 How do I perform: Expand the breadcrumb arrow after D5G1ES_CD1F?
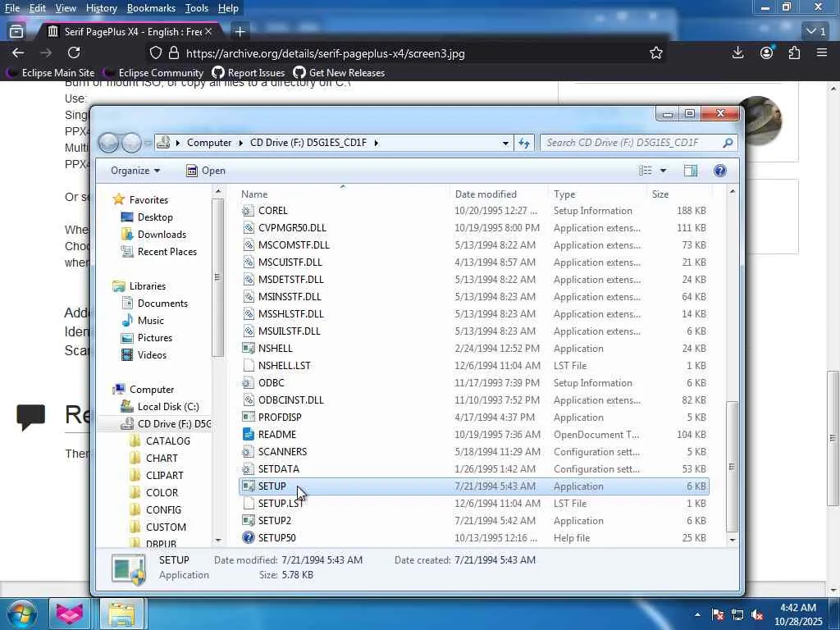pos(376,143)
